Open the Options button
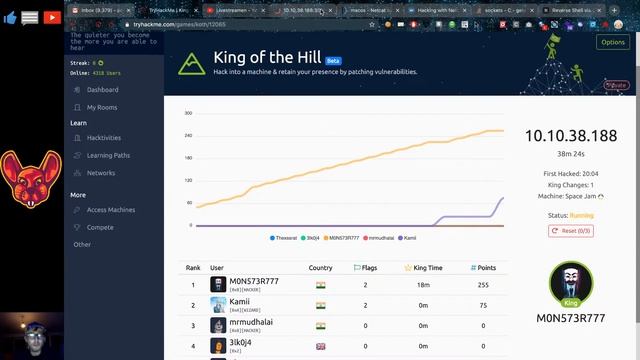This screenshot has width=640, height=360. coord(613,42)
